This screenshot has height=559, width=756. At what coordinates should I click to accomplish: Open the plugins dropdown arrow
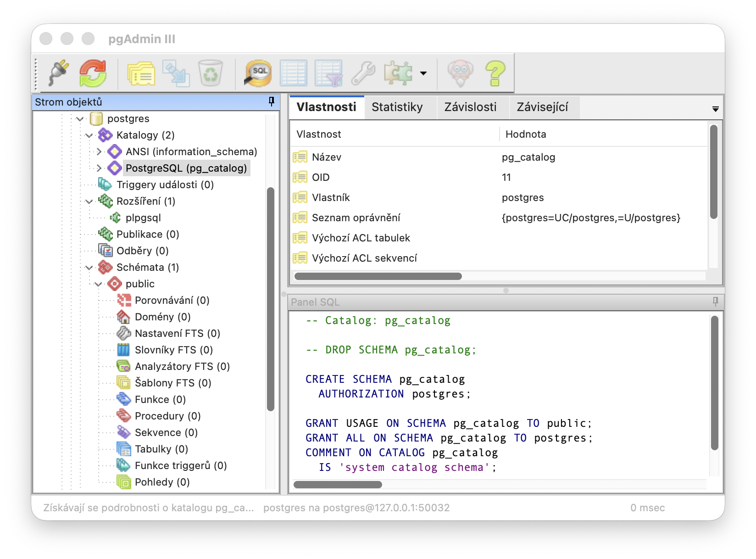click(x=423, y=73)
